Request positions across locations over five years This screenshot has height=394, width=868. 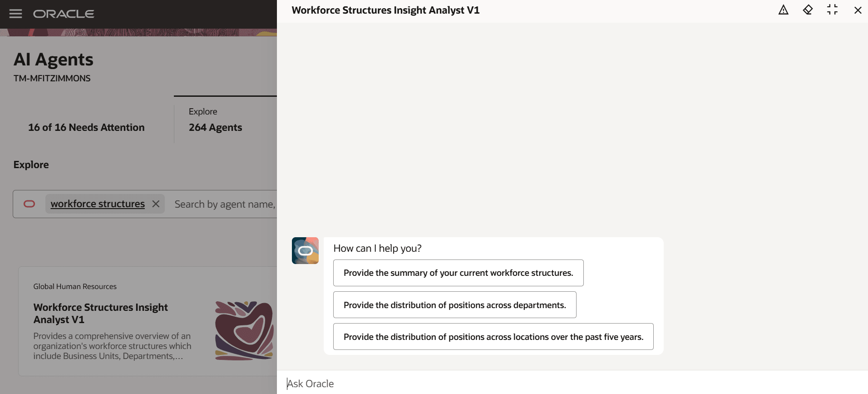coord(493,337)
